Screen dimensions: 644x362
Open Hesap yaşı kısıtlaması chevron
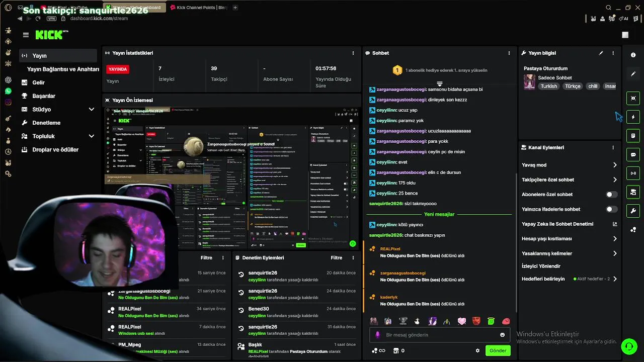(615, 239)
